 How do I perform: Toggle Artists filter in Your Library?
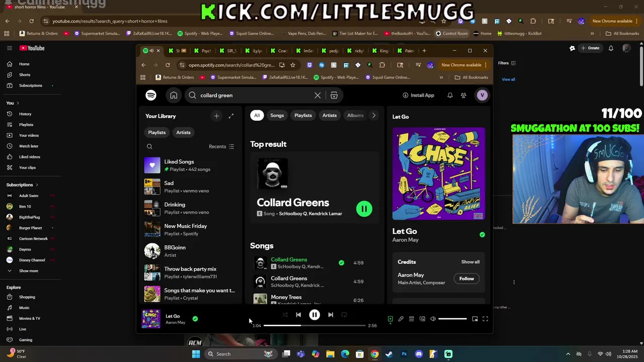click(183, 132)
